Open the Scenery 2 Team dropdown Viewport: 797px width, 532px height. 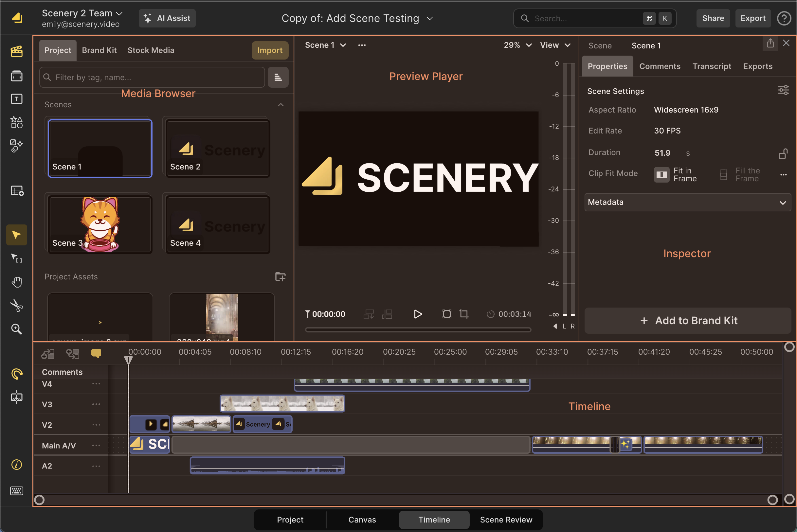pyautogui.click(x=82, y=13)
